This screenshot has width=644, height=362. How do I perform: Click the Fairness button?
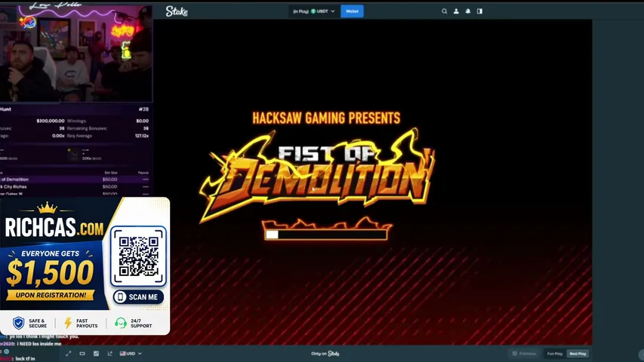pos(525,354)
